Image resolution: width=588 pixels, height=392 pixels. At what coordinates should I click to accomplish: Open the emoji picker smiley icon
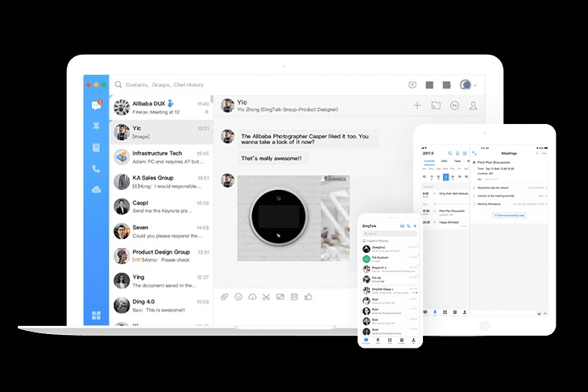[x=238, y=297]
